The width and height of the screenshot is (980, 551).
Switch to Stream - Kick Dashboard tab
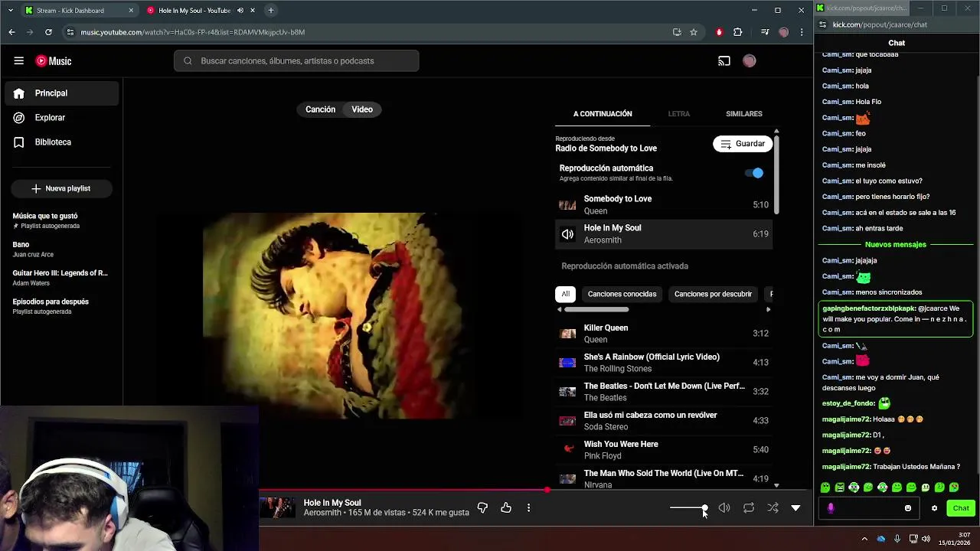click(79, 11)
